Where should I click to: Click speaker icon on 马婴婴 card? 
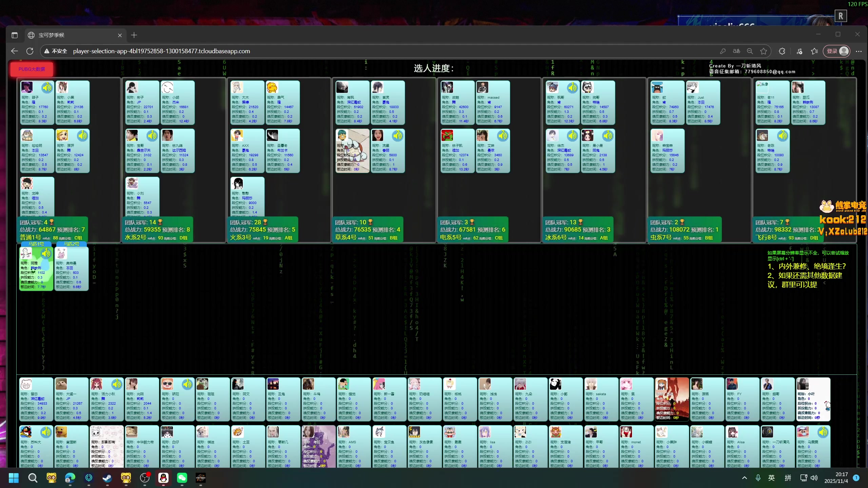coord(823,432)
